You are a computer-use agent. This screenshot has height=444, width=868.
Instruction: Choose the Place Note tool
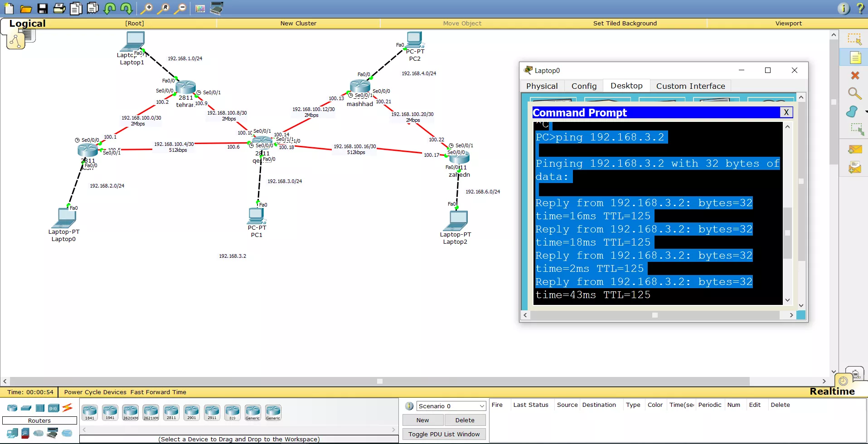pyautogui.click(x=855, y=58)
